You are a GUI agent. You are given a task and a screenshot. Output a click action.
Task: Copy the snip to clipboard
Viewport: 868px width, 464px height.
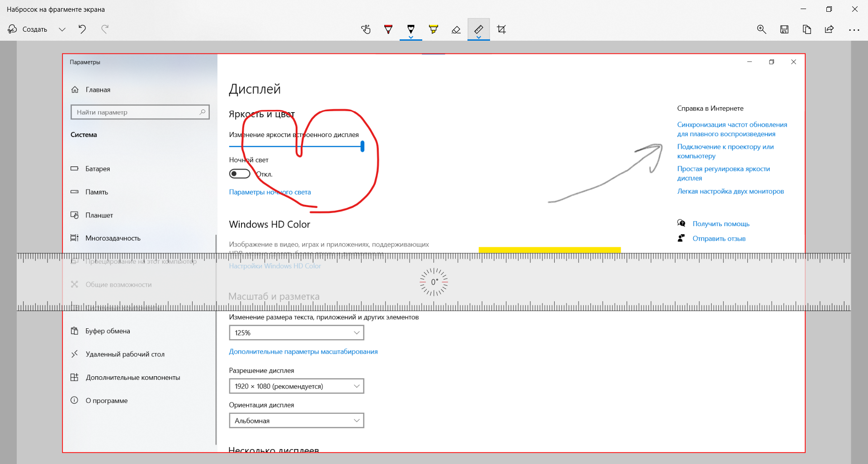point(807,29)
